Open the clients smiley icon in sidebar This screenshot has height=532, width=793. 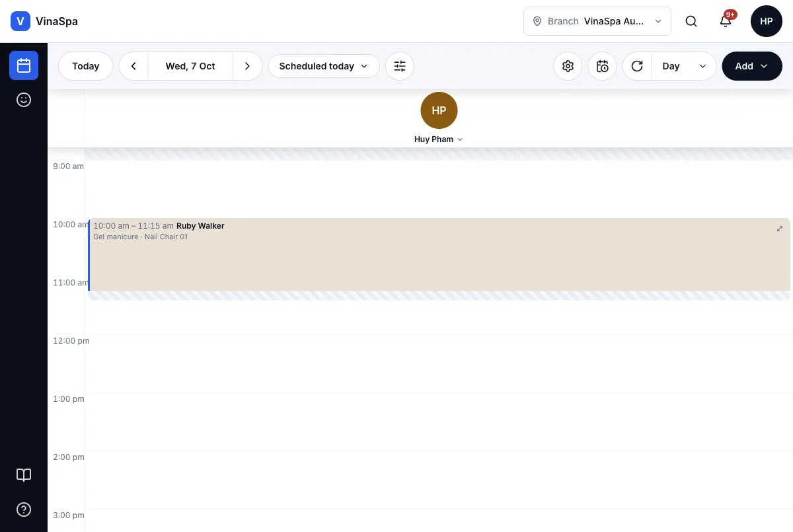pyautogui.click(x=24, y=100)
